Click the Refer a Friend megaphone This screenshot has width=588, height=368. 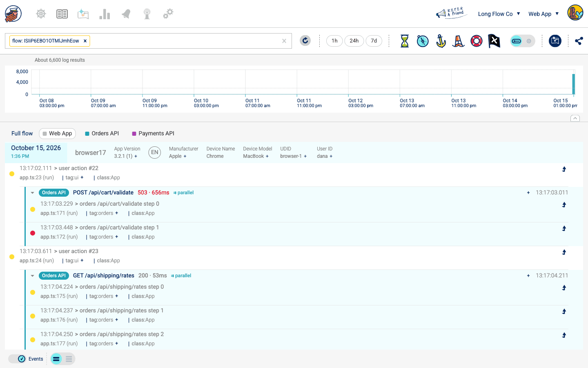[451, 13]
